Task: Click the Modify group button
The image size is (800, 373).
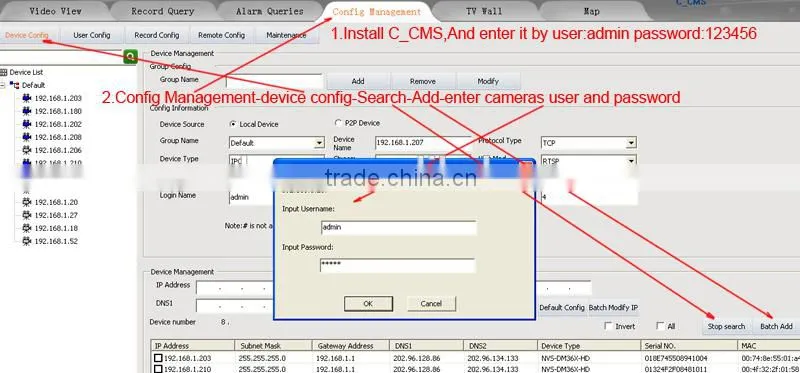Action: [x=488, y=81]
